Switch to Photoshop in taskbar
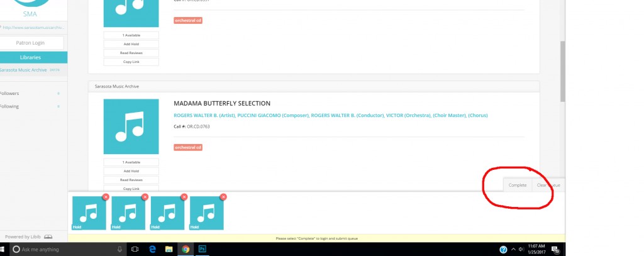Screen dimensions: 644x256 (x=202, y=249)
